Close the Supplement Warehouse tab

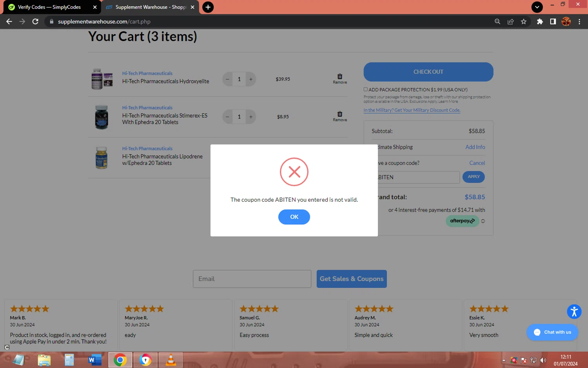pyautogui.click(x=192, y=7)
